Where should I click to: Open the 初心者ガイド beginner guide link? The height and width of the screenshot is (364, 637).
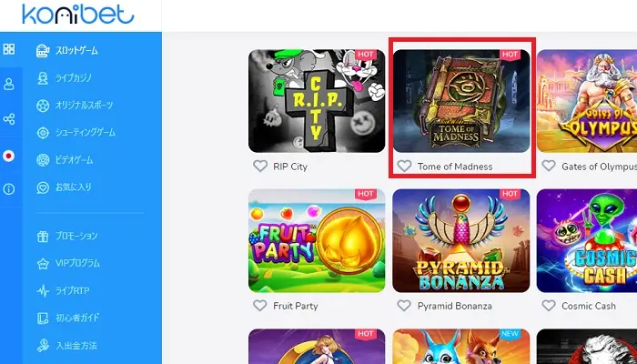(77, 318)
